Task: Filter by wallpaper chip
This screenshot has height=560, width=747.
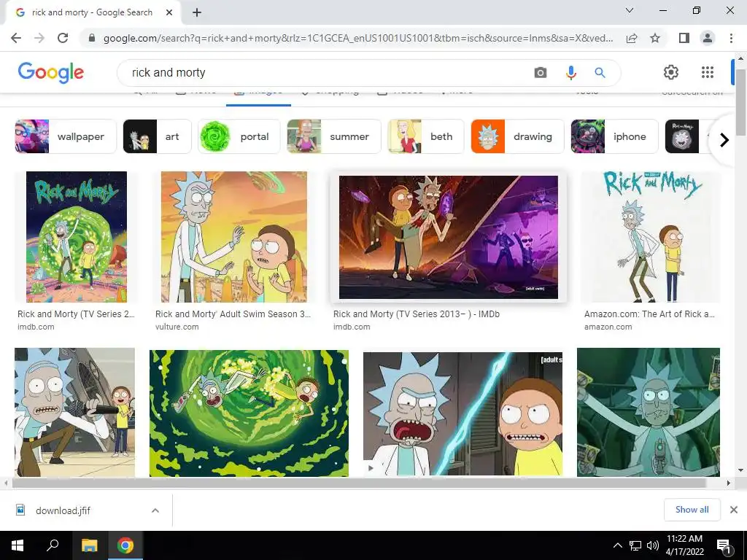Action: 65,136
